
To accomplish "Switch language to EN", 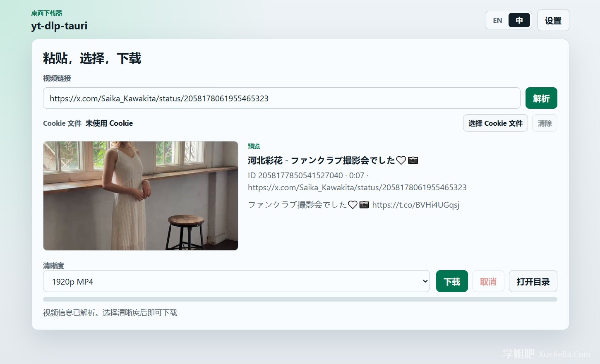I will 497,20.
